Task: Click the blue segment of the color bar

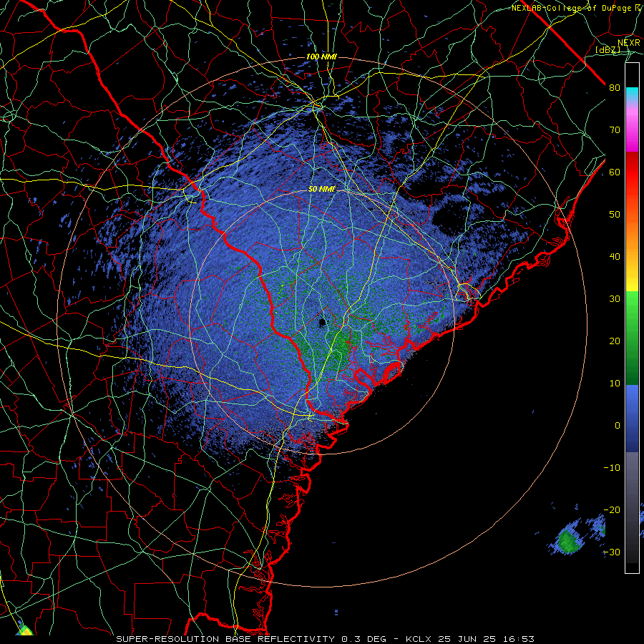Action: [632, 419]
